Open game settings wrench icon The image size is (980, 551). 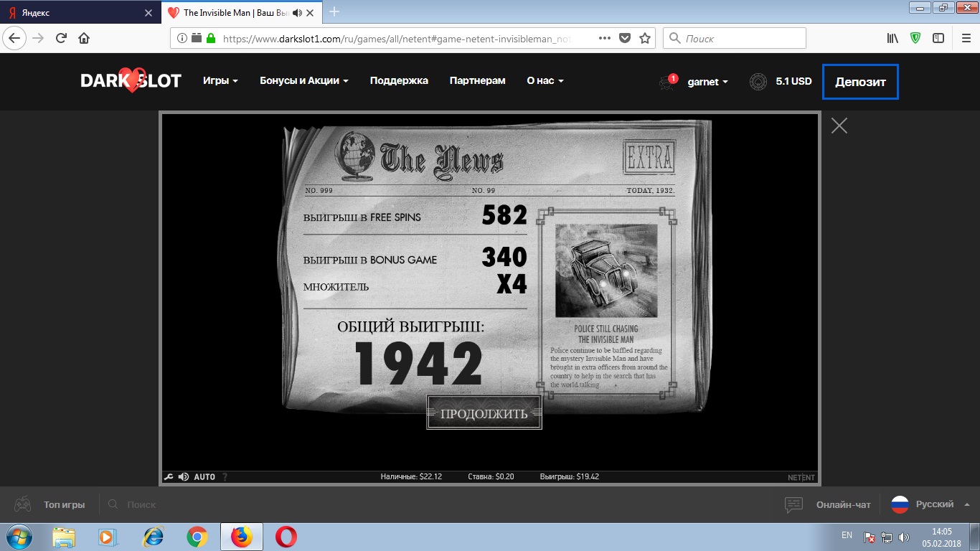tap(169, 476)
